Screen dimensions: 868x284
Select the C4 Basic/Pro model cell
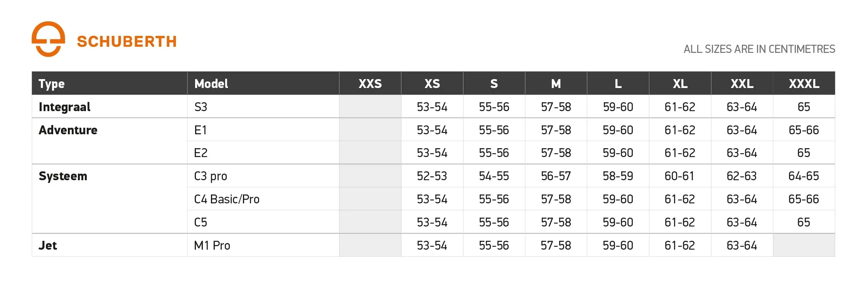(227, 199)
